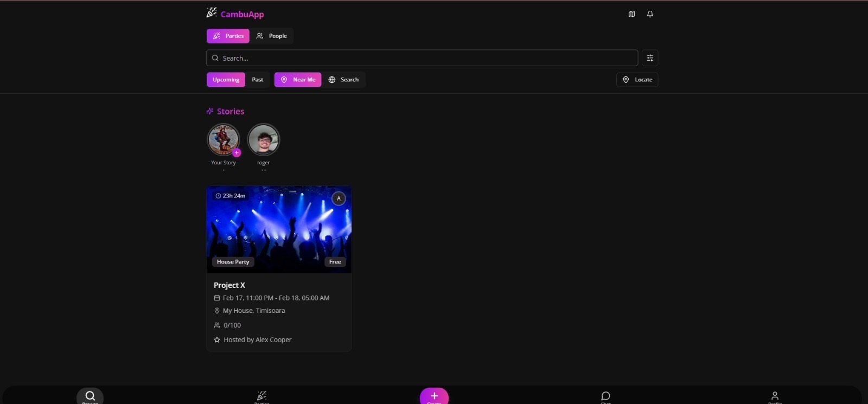Open Browse in bottom navigation
The height and width of the screenshot is (404, 868).
click(x=90, y=396)
